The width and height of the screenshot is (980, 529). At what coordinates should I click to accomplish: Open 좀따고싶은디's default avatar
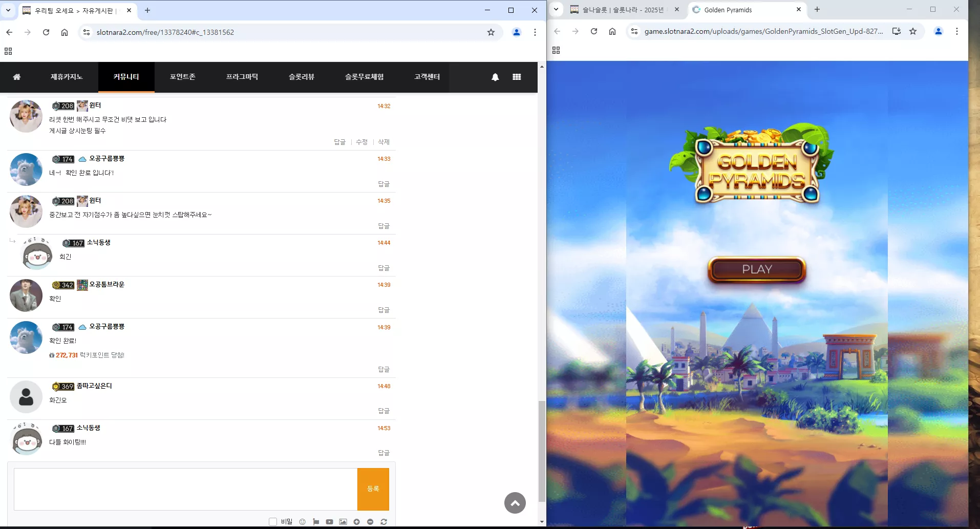coord(26,397)
